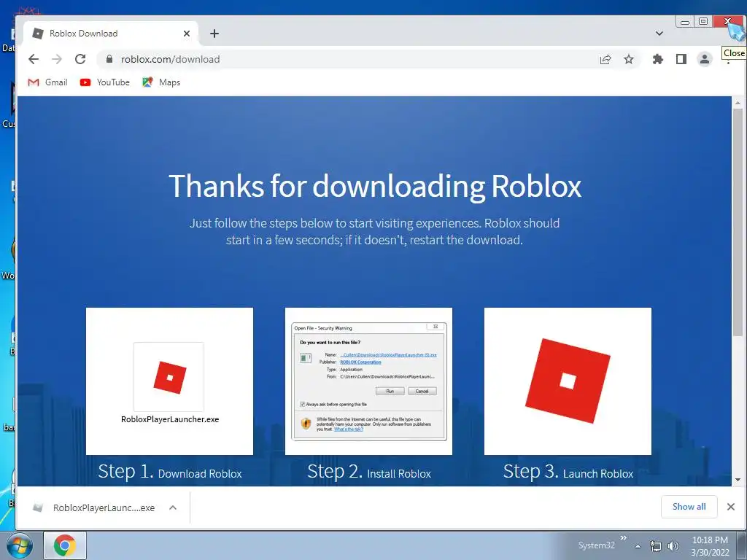
Task: Click the volume speaker tray icon
Action: click(673, 546)
